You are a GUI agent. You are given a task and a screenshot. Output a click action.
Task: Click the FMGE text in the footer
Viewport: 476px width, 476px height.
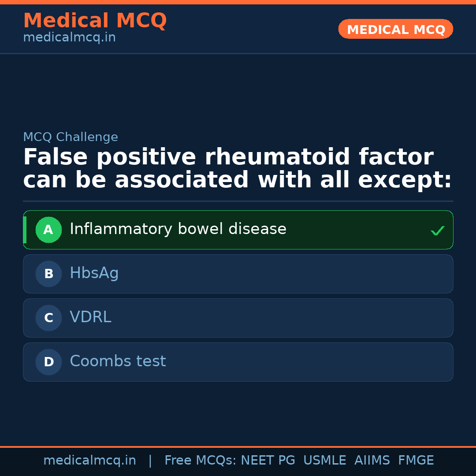[x=416, y=461]
